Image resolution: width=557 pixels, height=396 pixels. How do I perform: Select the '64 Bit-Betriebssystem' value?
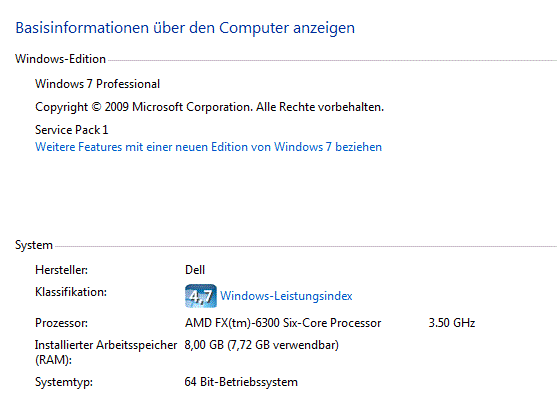coord(241,382)
